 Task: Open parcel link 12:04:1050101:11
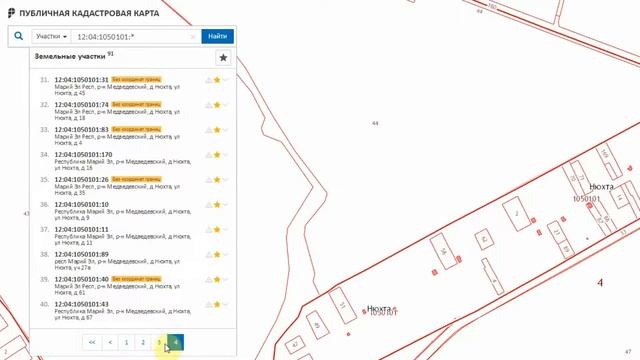[82, 230]
